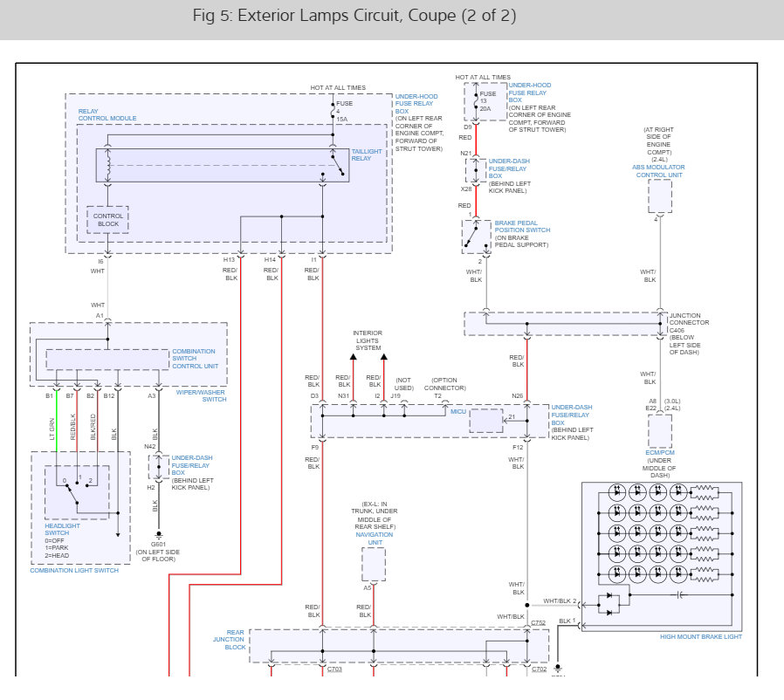Viewport: 784px width, 700px height.
Task: Click the right arrow under 'INTERIOR LIGHTS SYSTEM'
Action: click(383, 356)
